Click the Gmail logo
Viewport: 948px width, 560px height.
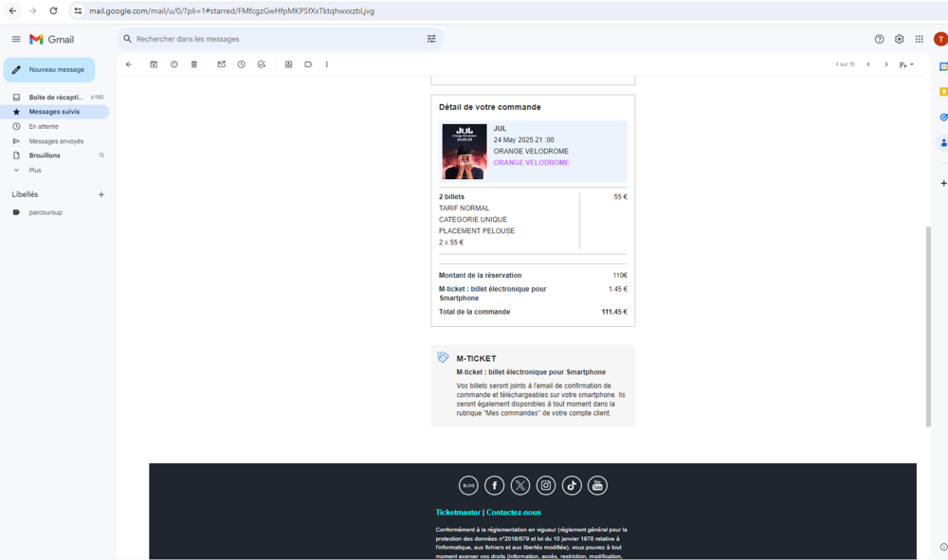(x=52, y=39)
